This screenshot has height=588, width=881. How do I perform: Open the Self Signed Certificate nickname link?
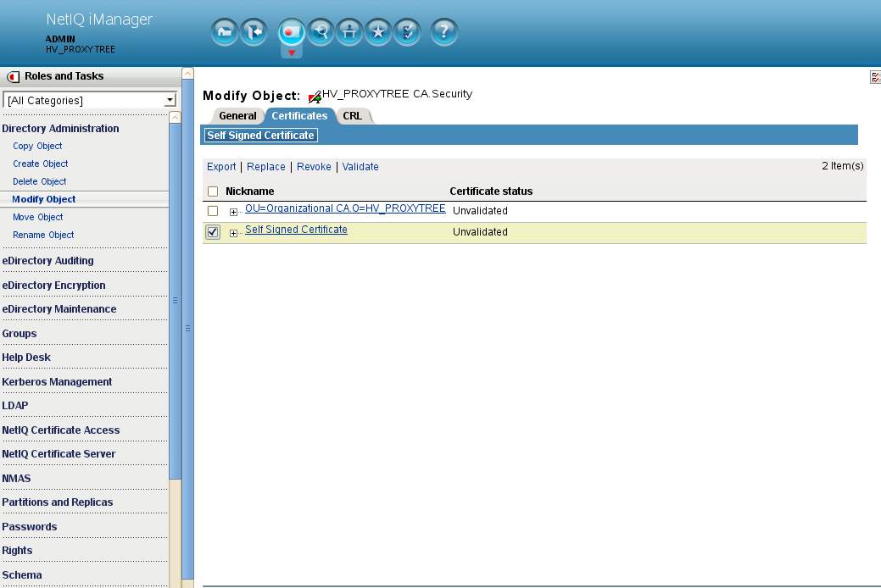point(296,230)
